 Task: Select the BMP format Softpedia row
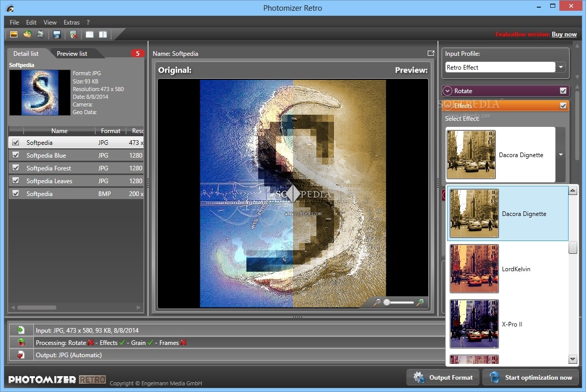click(76, 193)
